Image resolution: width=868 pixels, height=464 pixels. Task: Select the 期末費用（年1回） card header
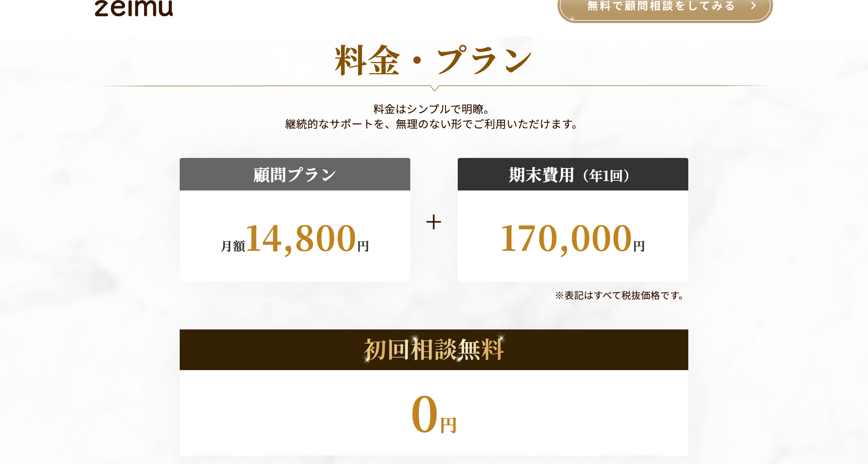point(573,175)
